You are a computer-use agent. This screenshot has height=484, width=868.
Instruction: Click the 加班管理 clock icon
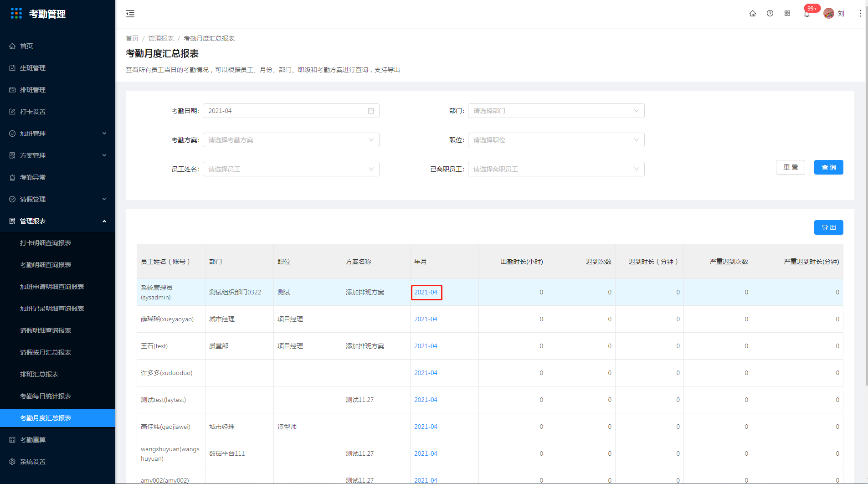pos(12,134)
